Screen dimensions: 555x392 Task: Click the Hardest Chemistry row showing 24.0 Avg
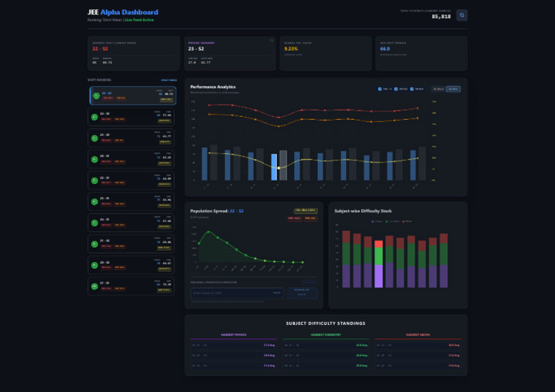coord(326,355)
